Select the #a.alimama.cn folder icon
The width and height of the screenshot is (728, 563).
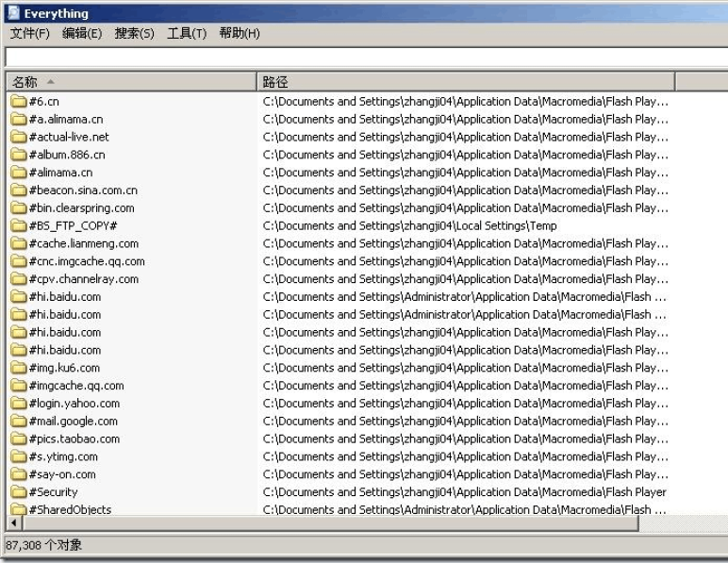(x=19, y=119)
